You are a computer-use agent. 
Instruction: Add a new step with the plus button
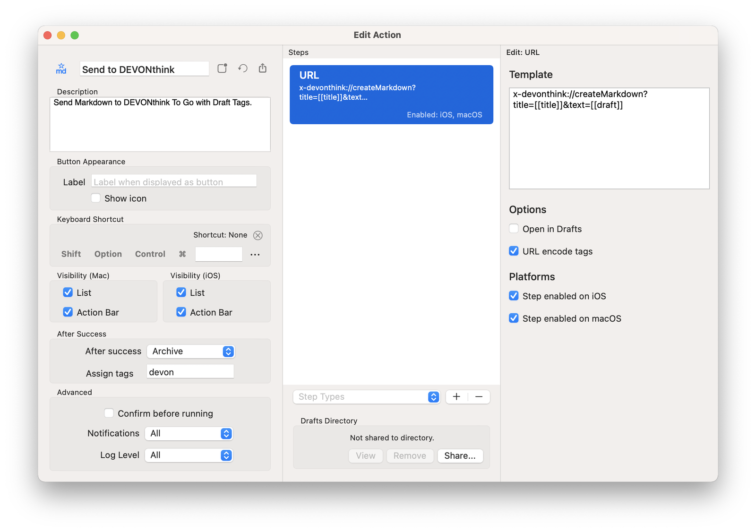pyautogui.click(x=456, y=397)
